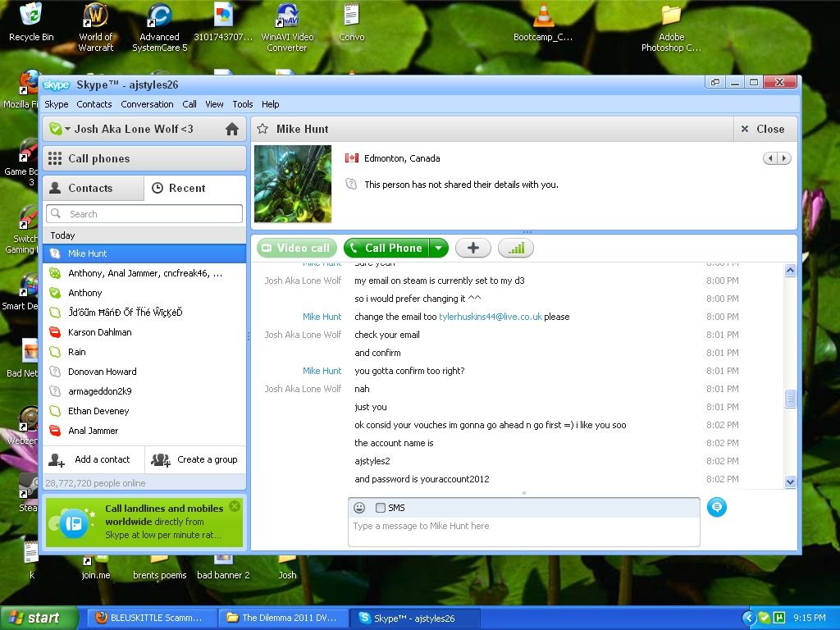Screen dimensions: 840x630
Task: Open the Skype menu
Action: 57,104
